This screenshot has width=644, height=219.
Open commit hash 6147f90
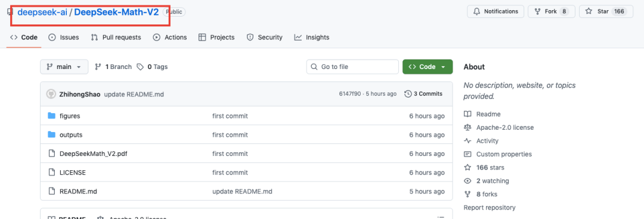[x=349, y=94]
